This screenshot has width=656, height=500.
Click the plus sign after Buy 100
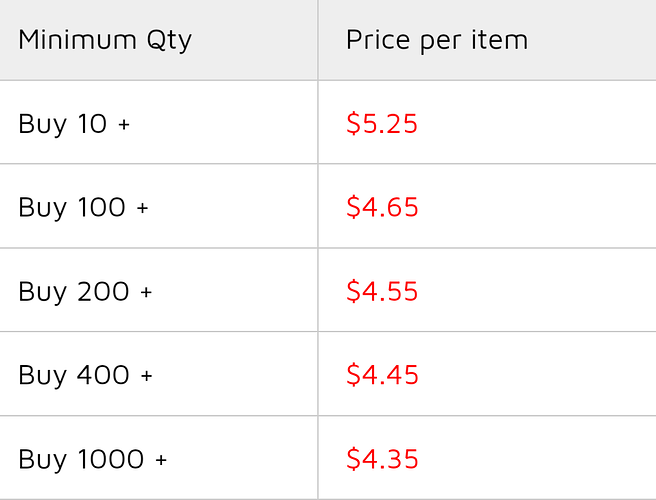click(x=143, y=208)
